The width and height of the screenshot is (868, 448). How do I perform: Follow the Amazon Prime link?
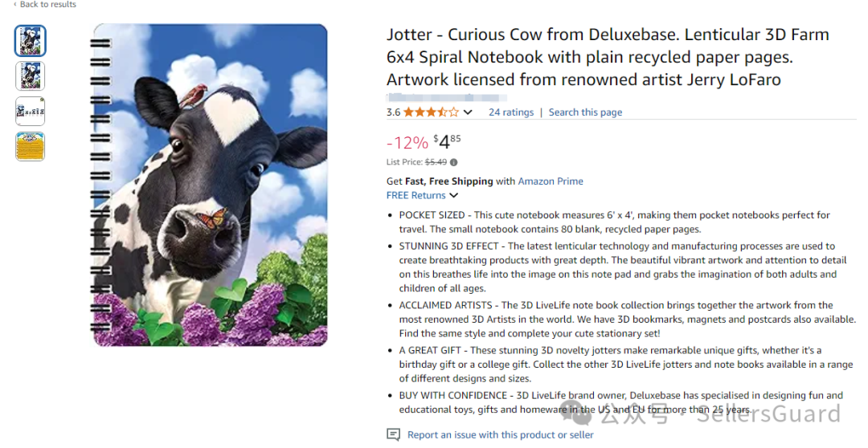coord(551,181)
